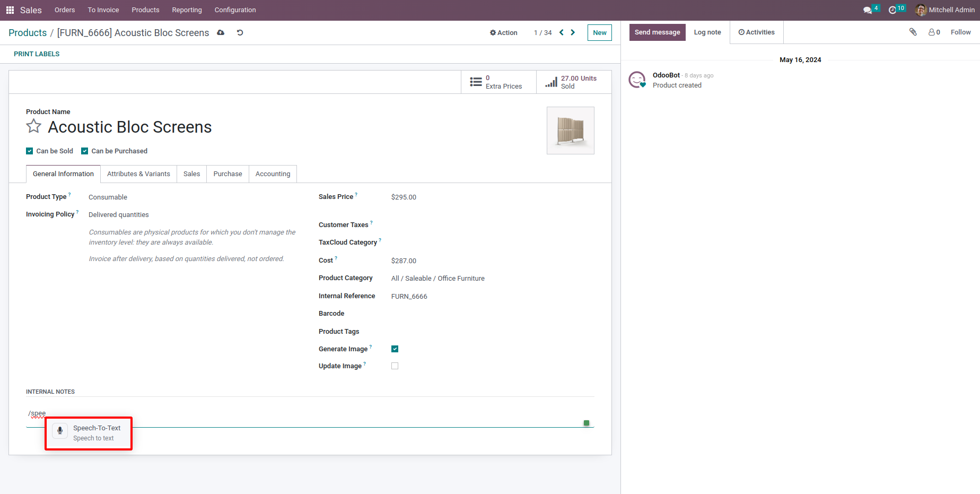
Task: Go to next product record arrow
Action: [573, 32]
